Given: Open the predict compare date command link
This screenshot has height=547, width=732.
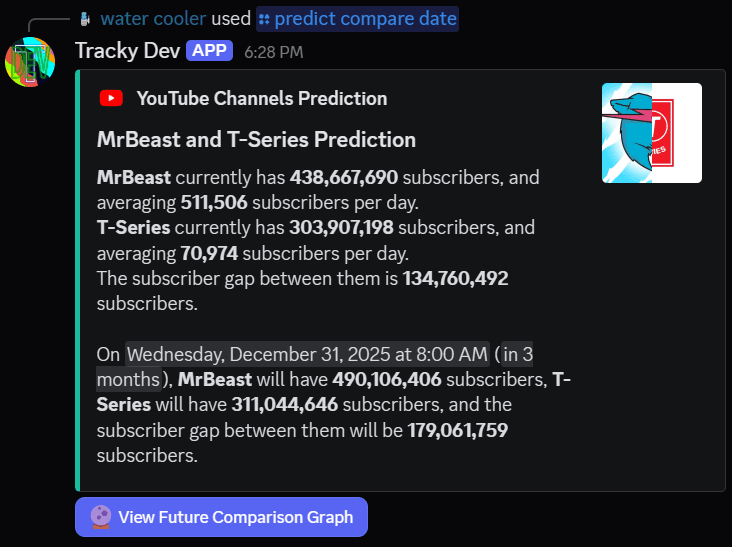Looking at the screenshot, I should (365, 19).
